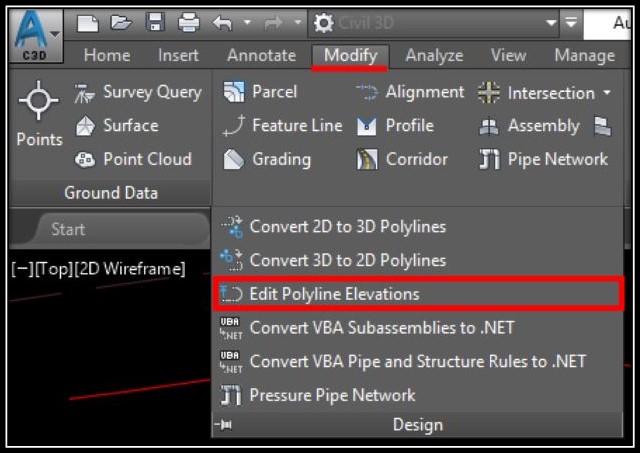Screen dimensions: 640x453
Task: Select the Surface tool icon
Action: point(85,126)
